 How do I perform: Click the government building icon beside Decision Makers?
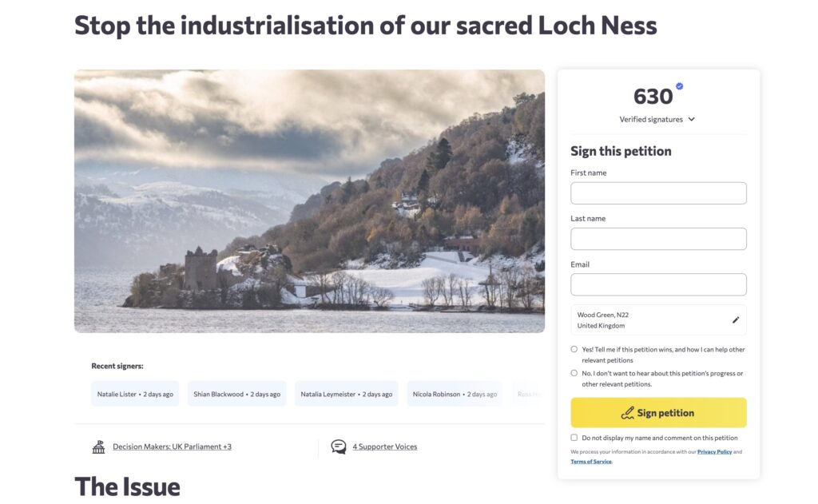click(x=97, y=446)
